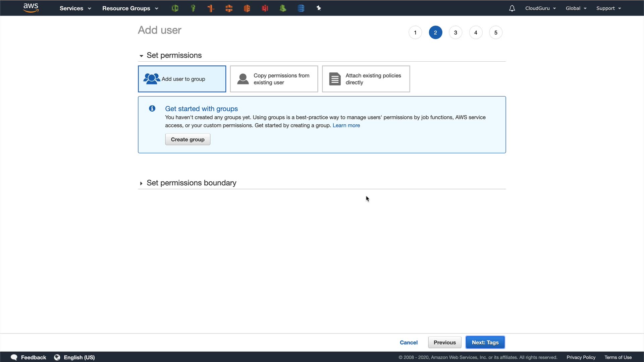Select Copy permissions from existing user

[x=274, y=79]
